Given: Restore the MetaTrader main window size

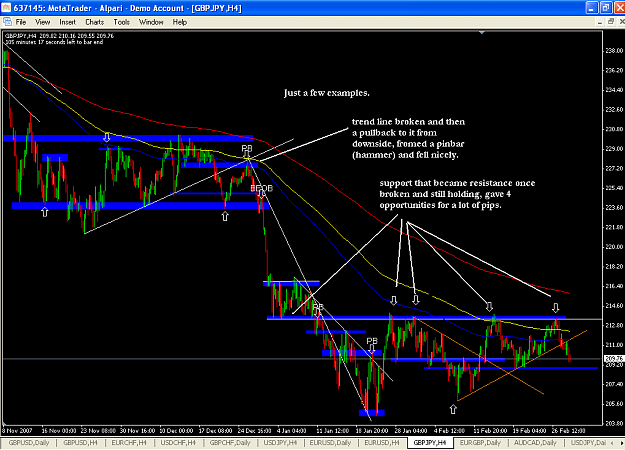Looking at the screenshot, I should click(606, 8).
